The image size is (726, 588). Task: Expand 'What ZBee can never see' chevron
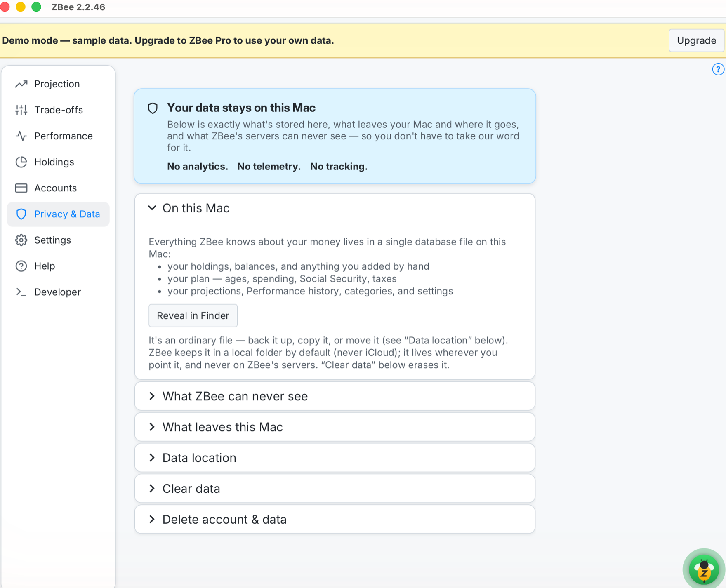(x=152, y=396)
